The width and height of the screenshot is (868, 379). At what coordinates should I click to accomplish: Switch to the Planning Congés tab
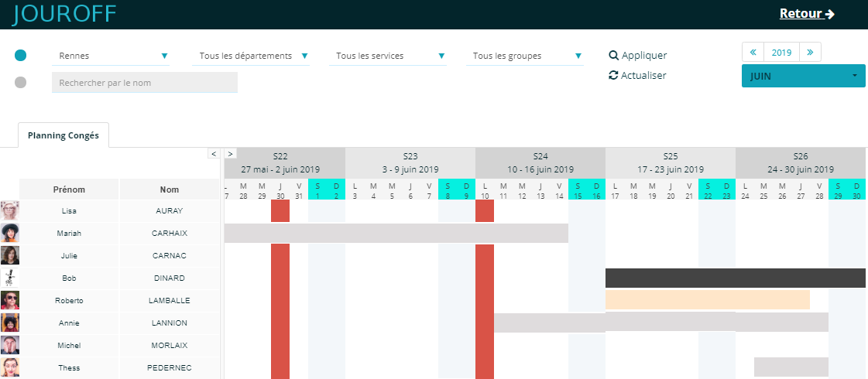click(63, 135)
